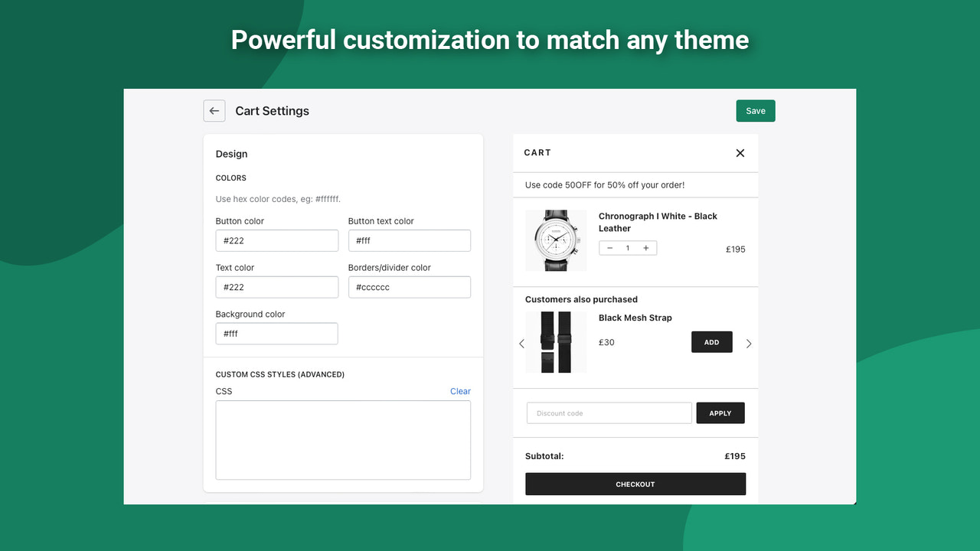
Task: Open the Chronograph watch thumbnail
Action: [556, 240]
